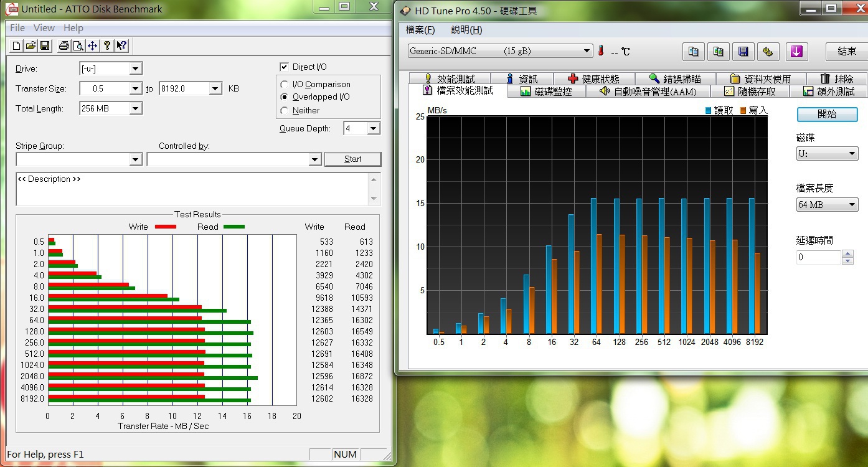This screenshot has height=467, width=868.
Task: Open the 檔案長度 64 MB dropdown
Action: (x=827, y=204)
